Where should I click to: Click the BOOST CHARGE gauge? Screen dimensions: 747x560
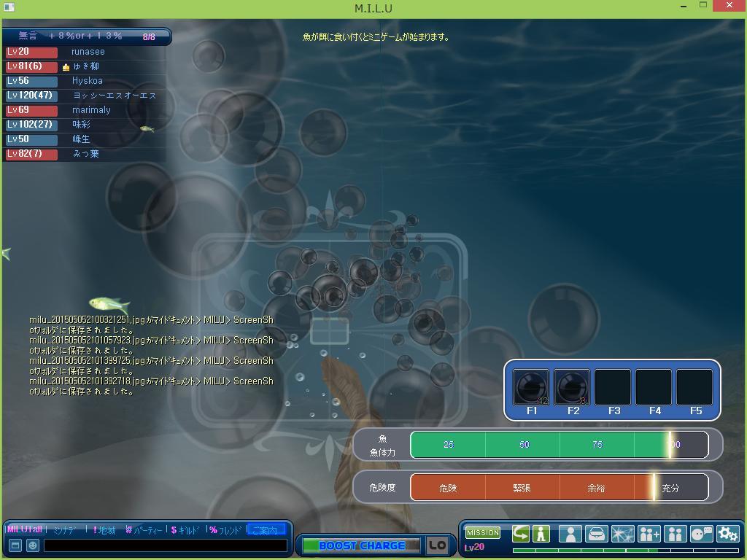[361, 545]
